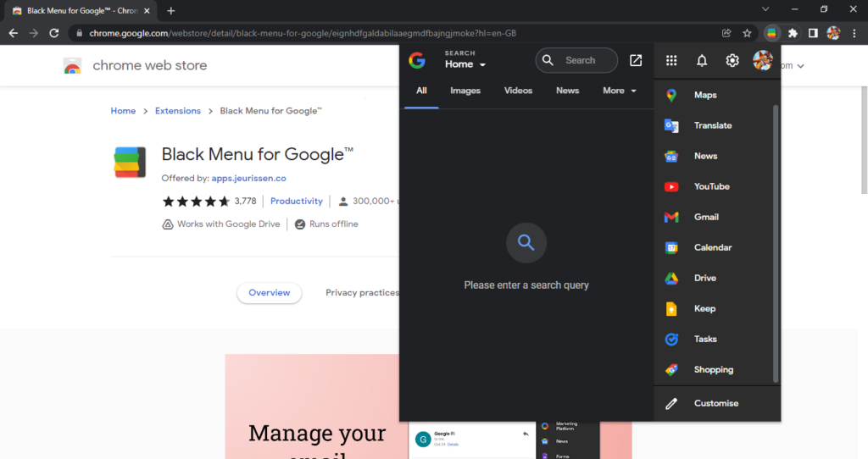Open Chrome extensions puzzle icon

point(793,33)
